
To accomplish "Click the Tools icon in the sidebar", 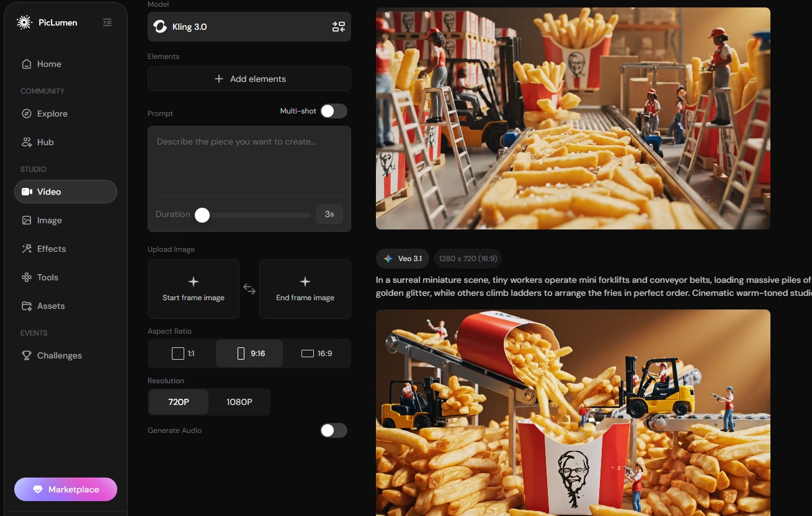I will coord(27,277).
